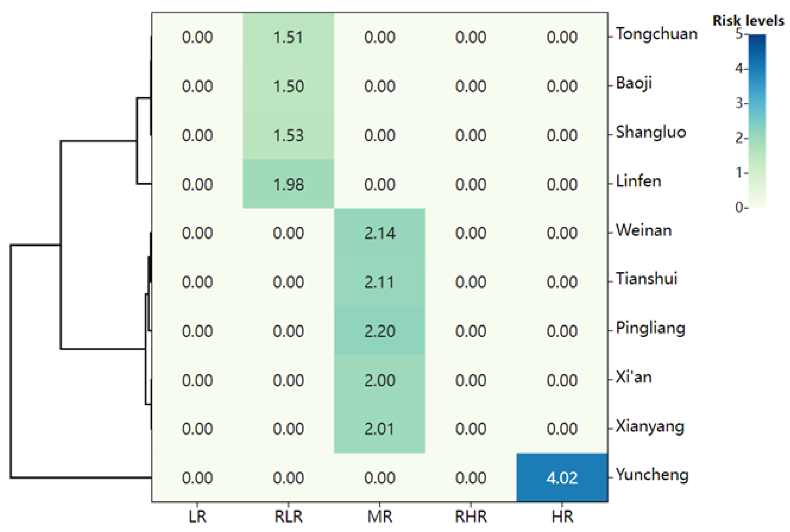Select the Shangluo row label
790x532 pixels.
[x=651, y=132]
